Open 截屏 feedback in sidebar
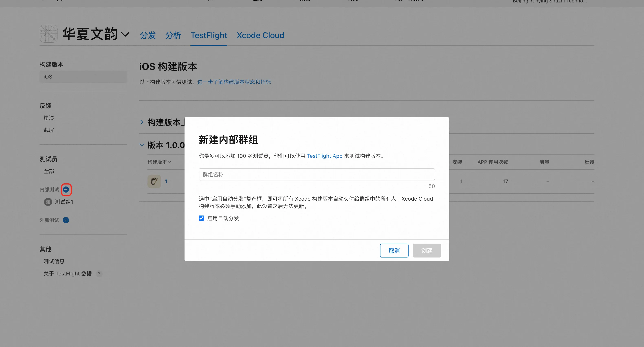The height and width of the screenshot is (347, 644). coord(49,130)
